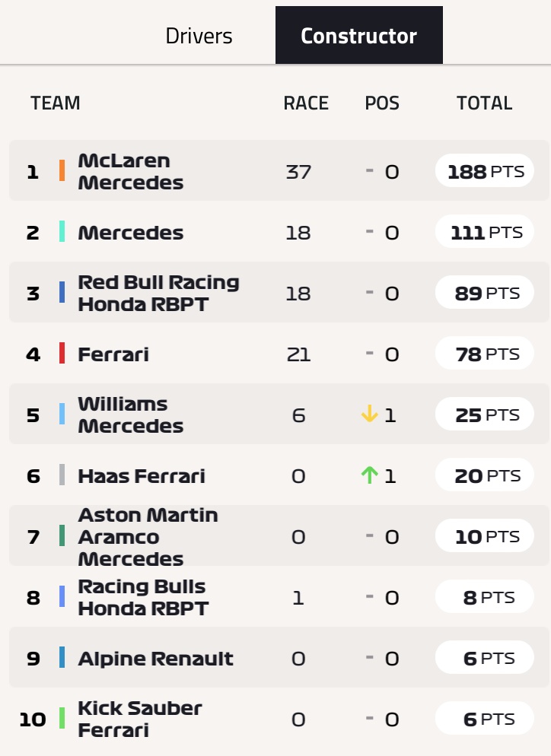Open the Red Bull Racing Honda RBPT row

[x=279, y=293]
